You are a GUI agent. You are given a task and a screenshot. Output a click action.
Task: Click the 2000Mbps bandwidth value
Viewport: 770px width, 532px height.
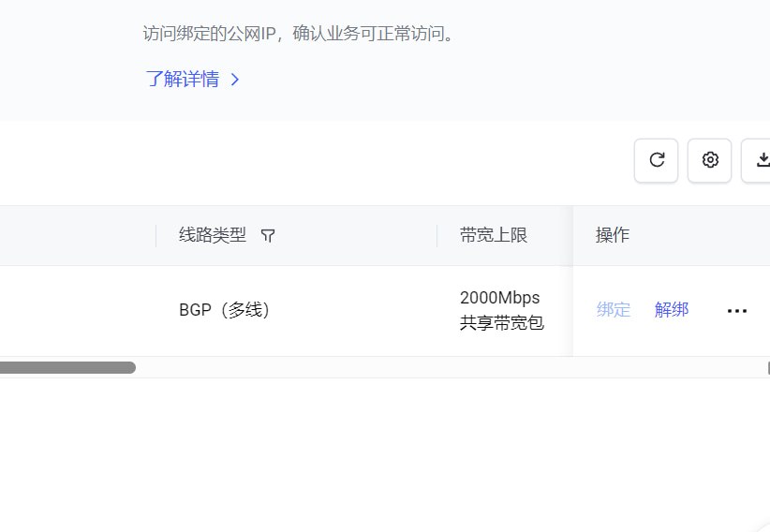coord(499,298)
